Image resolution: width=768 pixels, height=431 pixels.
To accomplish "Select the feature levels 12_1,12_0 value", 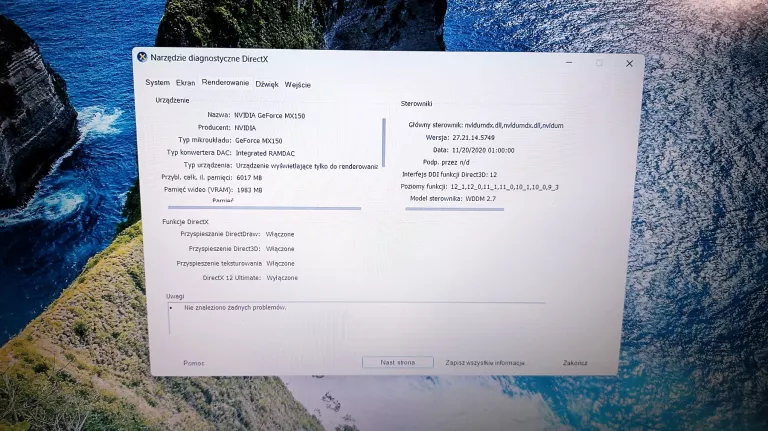I will [504, 187].
